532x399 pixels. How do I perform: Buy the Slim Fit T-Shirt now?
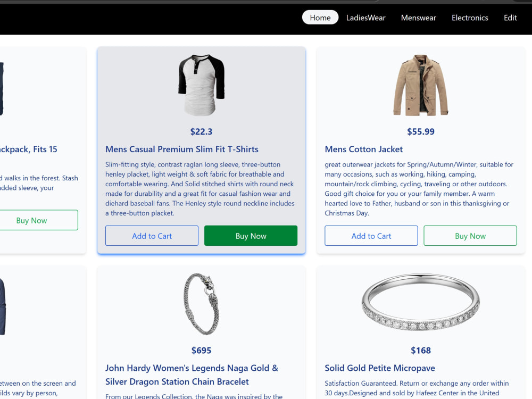coord(251,236)
